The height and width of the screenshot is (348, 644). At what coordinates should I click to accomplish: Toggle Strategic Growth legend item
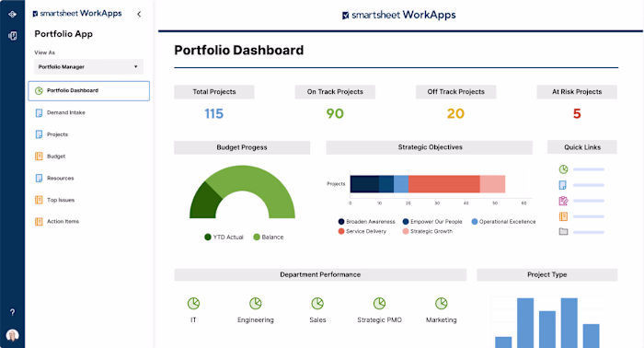pyautogui.click(x=428, y=231)
